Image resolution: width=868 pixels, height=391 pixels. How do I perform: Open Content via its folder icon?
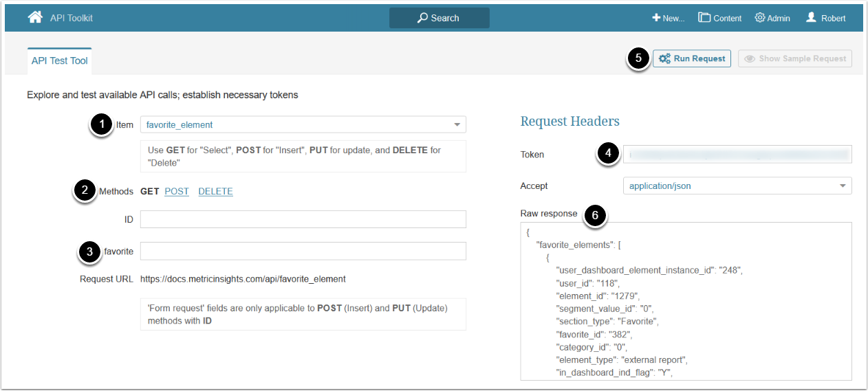[x=704, y=18]
